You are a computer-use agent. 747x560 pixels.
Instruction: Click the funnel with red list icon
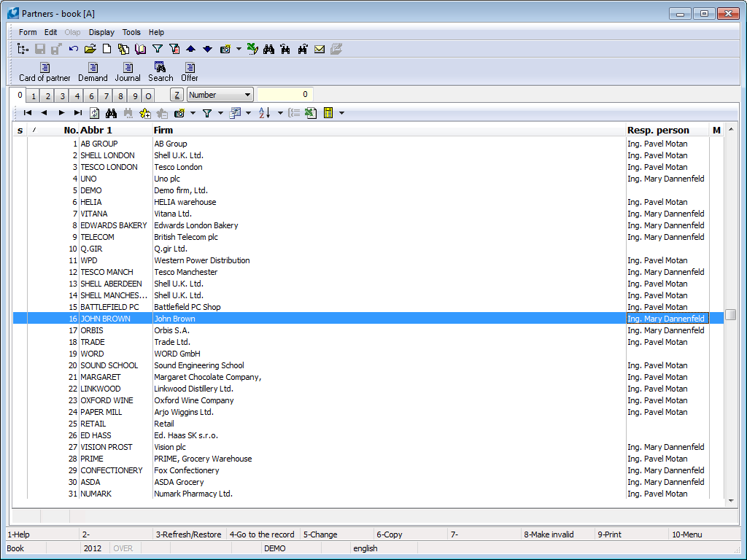[x=174, y=49]
